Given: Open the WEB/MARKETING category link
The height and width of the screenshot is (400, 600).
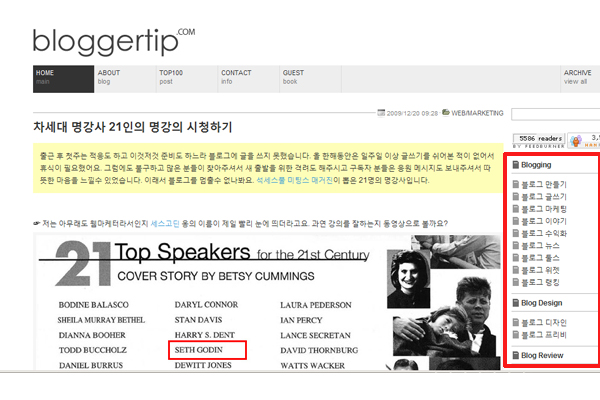Looking at the screenshot, I should 477,113.
